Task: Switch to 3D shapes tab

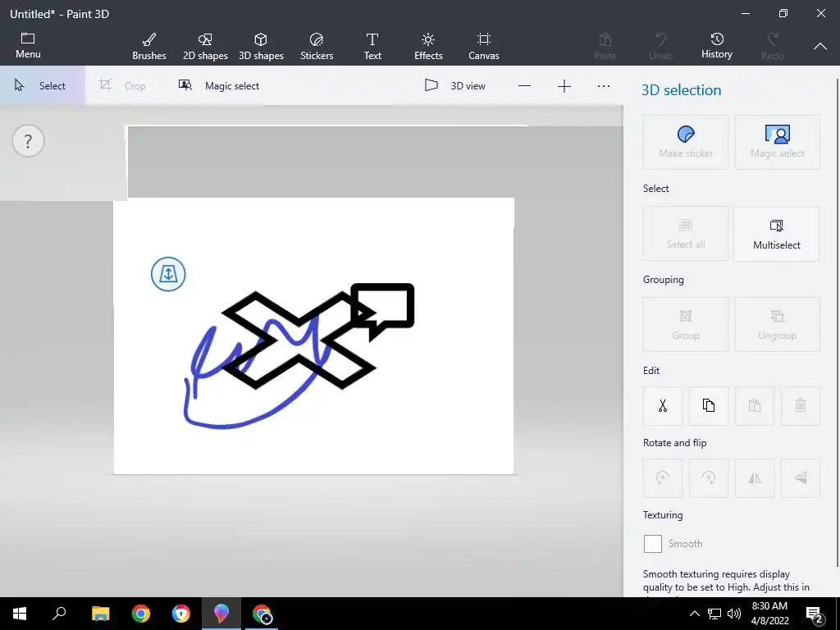Action: pyautogui.click(x=261, y=47)
